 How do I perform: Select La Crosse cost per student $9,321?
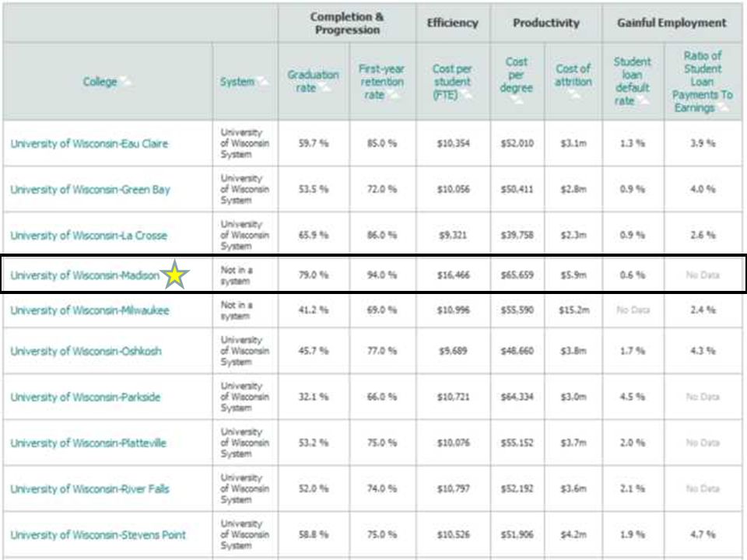coord(453,235)
